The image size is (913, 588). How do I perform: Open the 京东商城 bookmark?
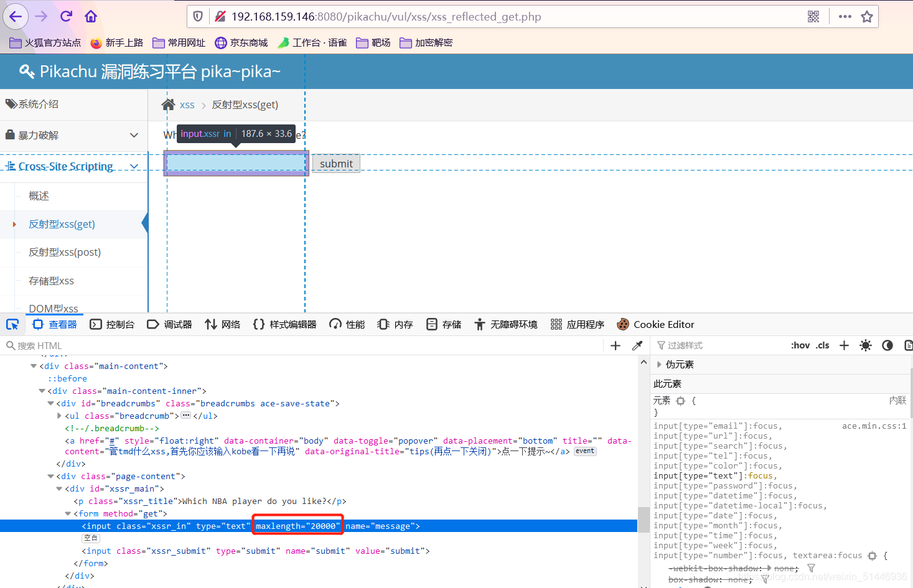(x=241, y=42)
